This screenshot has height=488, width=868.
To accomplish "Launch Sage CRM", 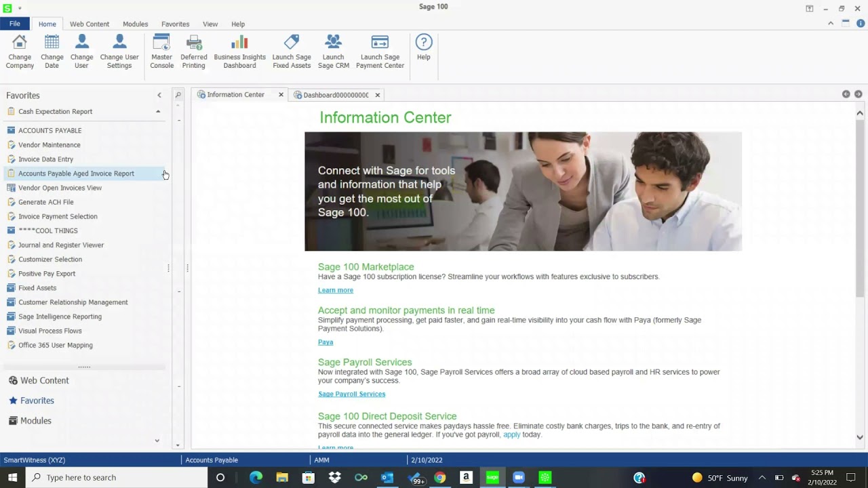I will (x=333, y=52).
